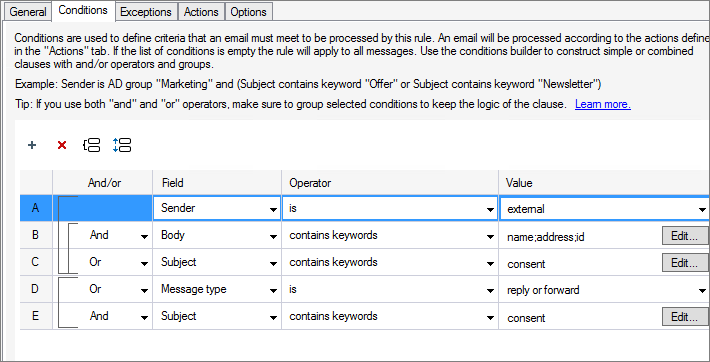Edit keywords for row C subject condition
Viewport: 710px width, 362px height.
tap(685, 263)
